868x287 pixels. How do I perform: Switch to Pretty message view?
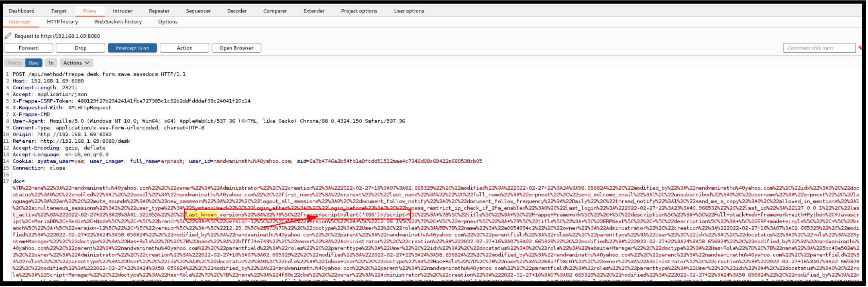(14, 63)
